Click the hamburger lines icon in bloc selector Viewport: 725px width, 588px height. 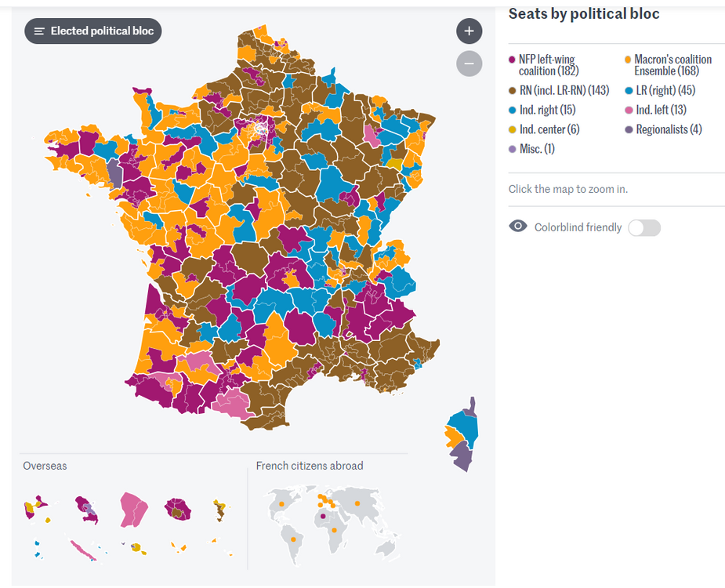(x=39, y=31)
